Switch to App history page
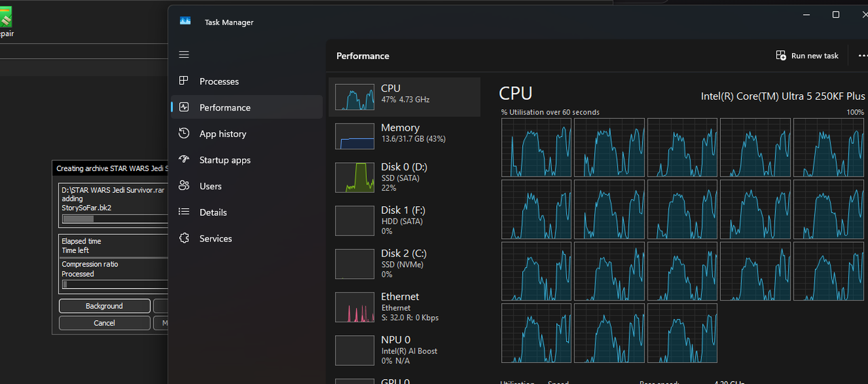Viewport: 868px width, 384px height. click(222, 134)
